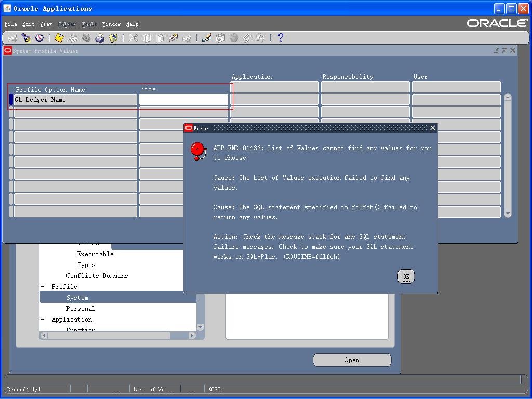Image resolution: width=532 pixels, height=399 pixels.
Task: Click the Record: 1/1 status text
Action: pos(24,389)
